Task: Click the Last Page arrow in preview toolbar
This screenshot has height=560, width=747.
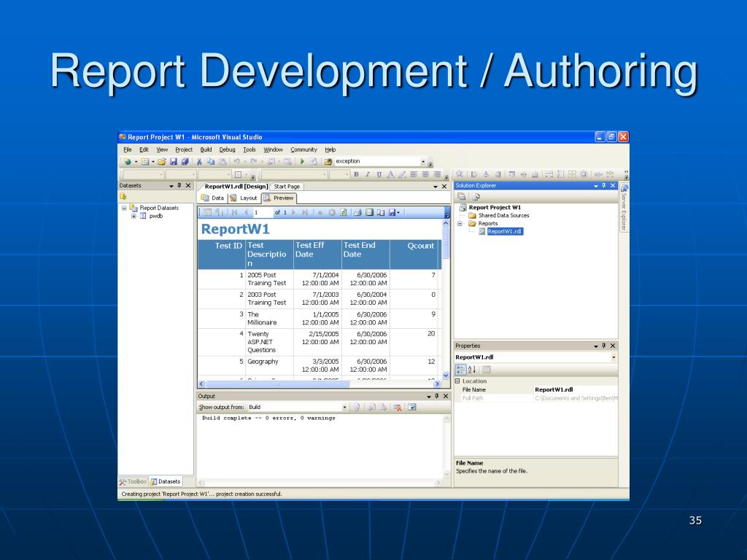Action: pos(305,212)
